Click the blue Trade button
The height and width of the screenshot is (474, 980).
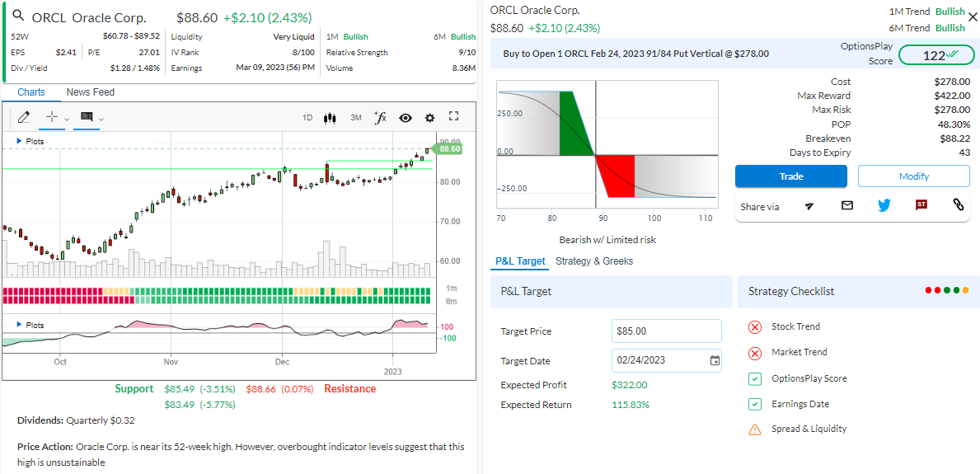pos(790,176)
